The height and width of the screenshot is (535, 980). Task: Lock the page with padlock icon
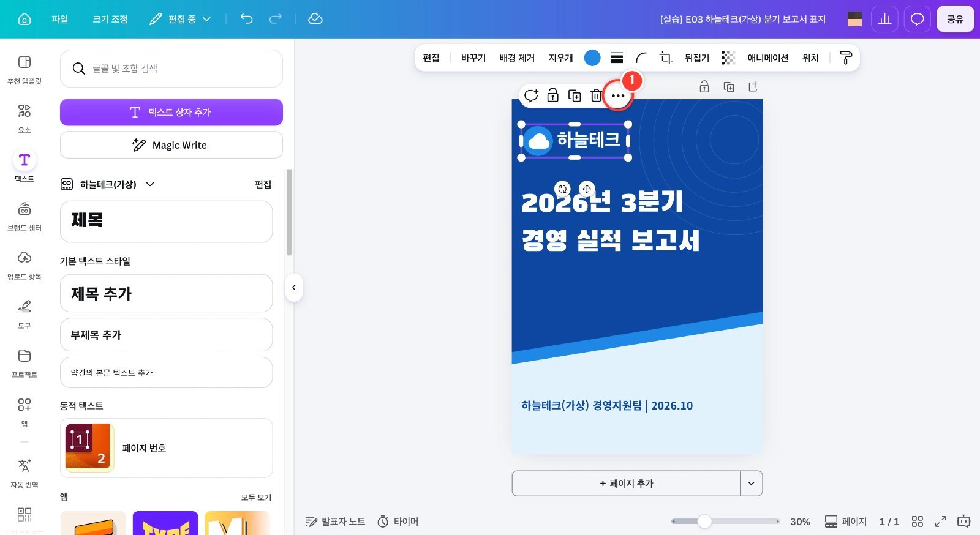click(704, 87)
